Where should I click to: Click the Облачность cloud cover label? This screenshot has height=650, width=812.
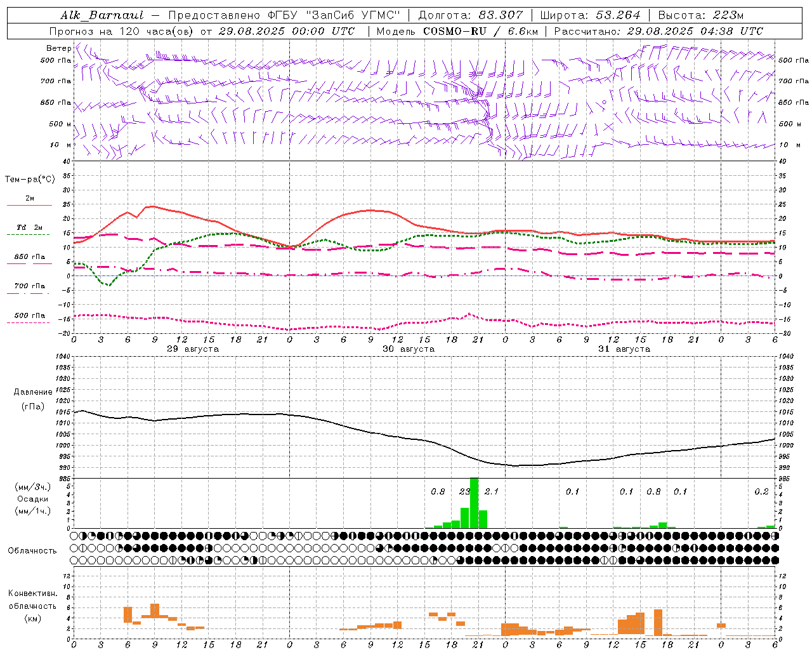point(32,551)
